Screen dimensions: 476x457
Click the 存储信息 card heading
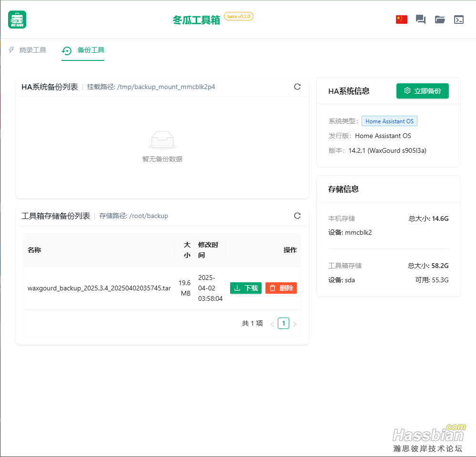click(344, 189)
